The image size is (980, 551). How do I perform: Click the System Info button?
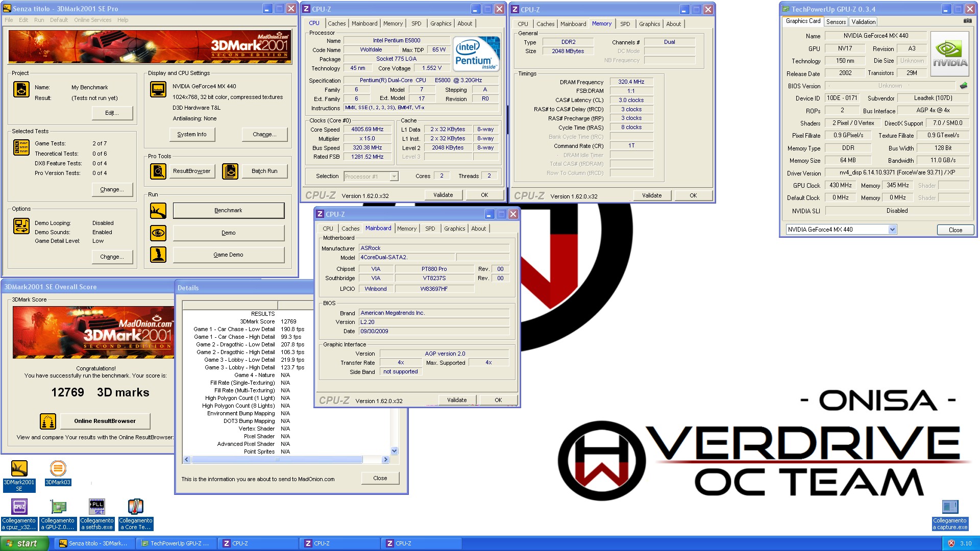point(192,134)
